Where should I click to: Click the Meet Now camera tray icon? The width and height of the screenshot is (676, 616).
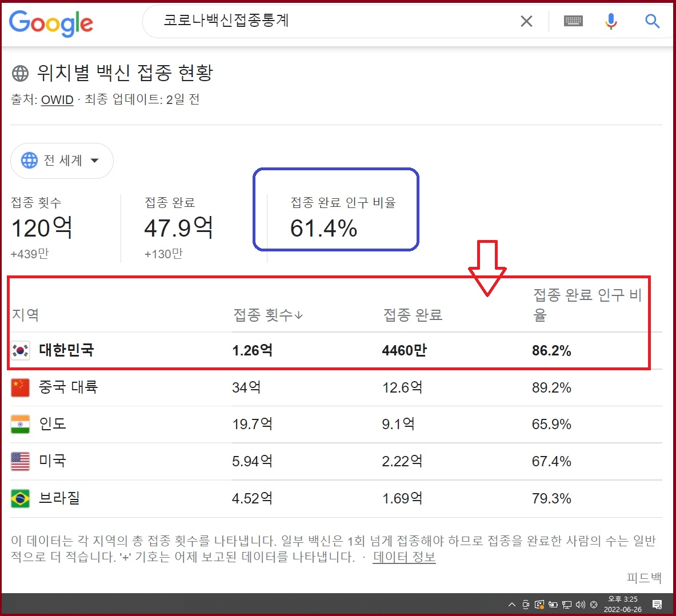(526, 605)
